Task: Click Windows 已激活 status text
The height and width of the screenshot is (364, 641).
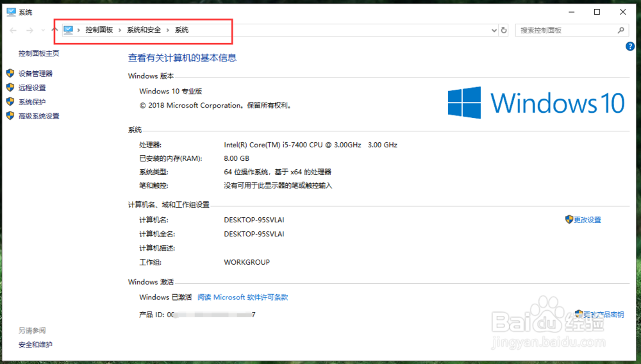Action: pos(165,297)
